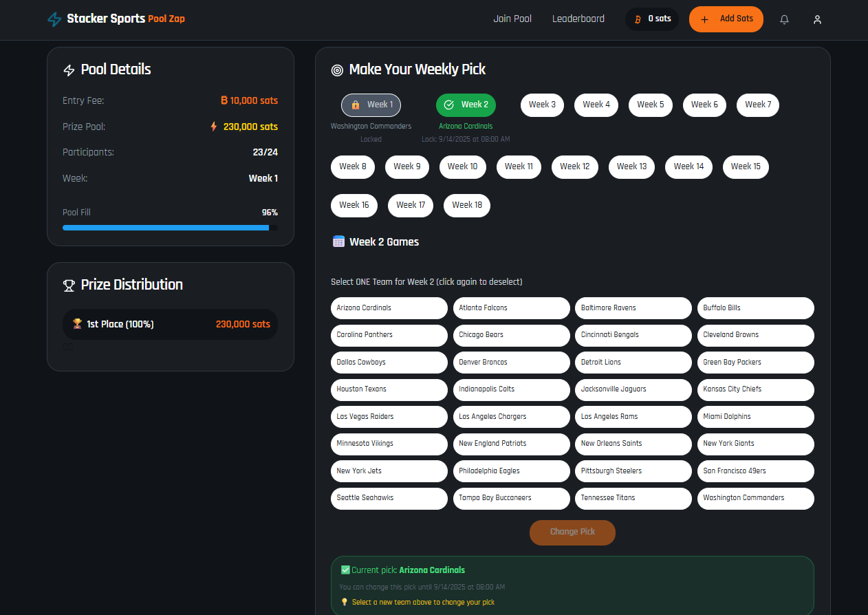Open the user profile icon
This screenshot has width=868, height=615.
[x=817, y=19]
